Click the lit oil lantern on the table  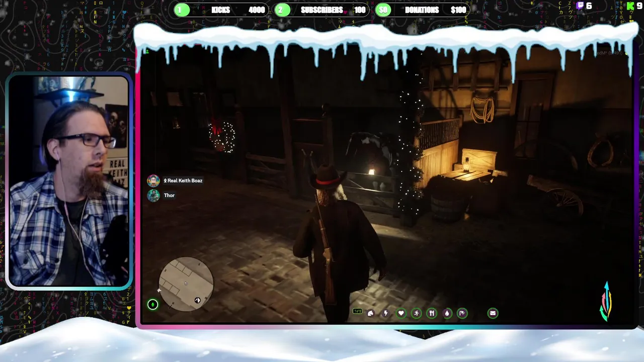pos(466,164)
